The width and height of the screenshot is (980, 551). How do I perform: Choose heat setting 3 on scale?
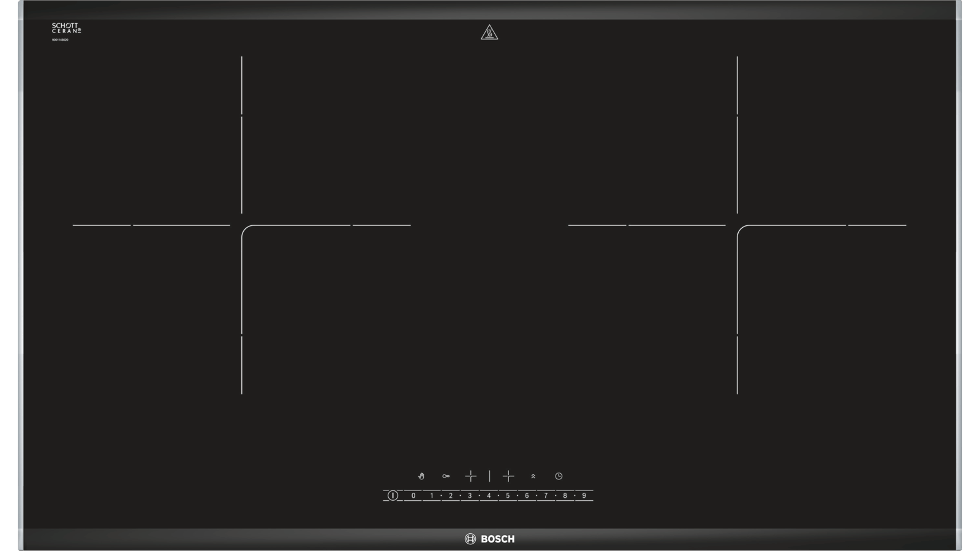tap(470, 495)
